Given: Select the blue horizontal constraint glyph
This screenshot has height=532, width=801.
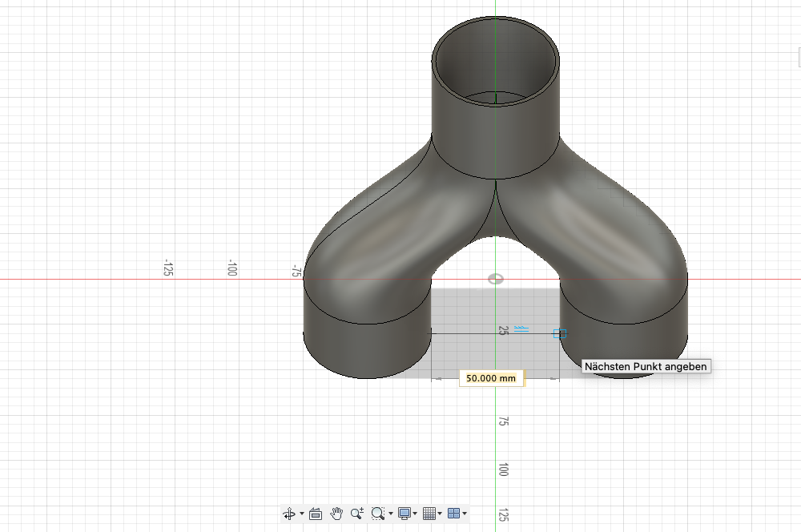Looking at the screenshot, I should click(521, 329).
